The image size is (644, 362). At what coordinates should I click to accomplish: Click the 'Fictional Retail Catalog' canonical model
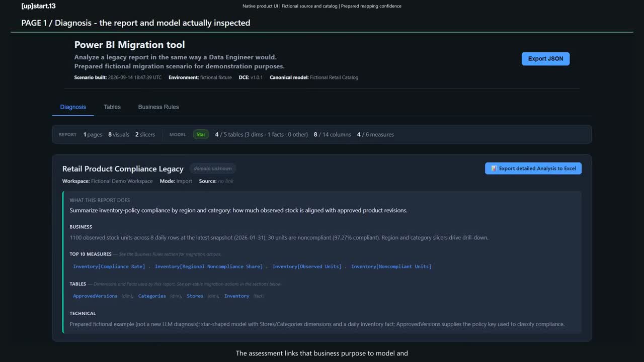(x=334, y=77)
